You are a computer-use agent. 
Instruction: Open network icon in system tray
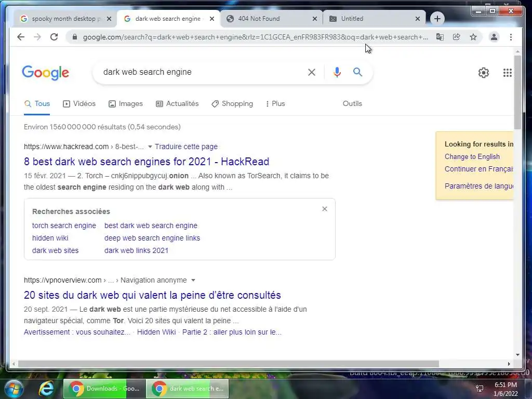(480, 389)
